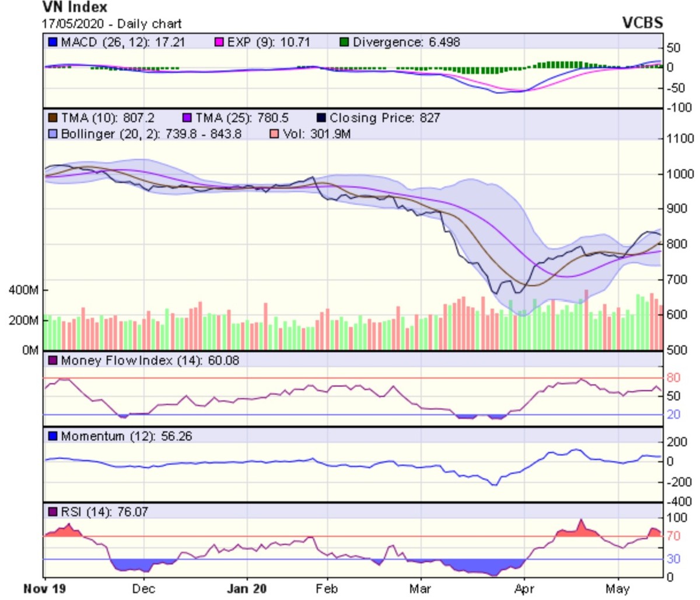Click the dark Closing Price legend square
This screenshot has width=700, height=600.
tap(321, 118)
